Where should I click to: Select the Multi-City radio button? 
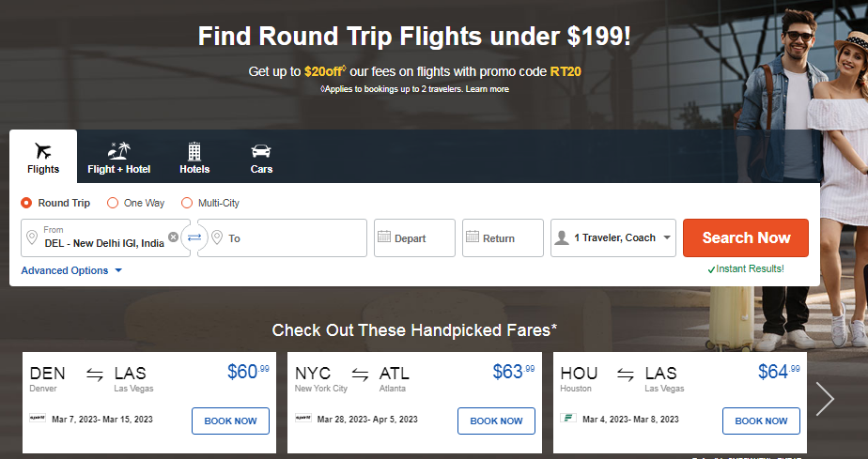coord(187,203)
